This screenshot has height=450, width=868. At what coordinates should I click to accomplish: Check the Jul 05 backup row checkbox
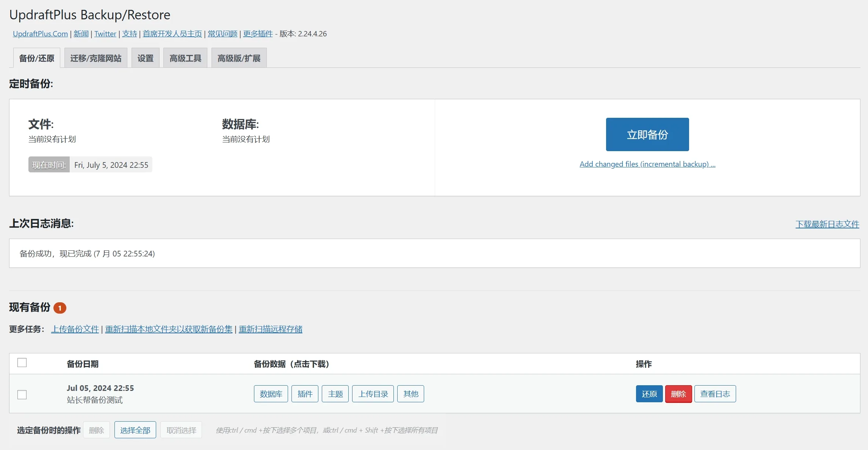[22, 395]
